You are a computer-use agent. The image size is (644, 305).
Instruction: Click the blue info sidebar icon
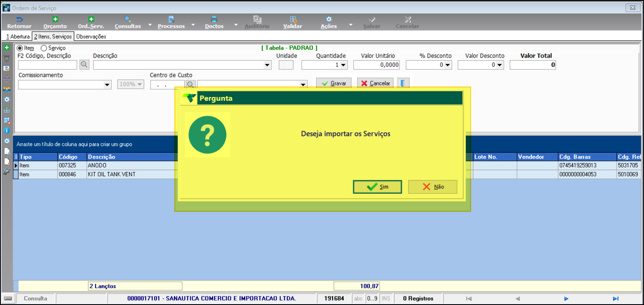pyautogui.click(x=7, y=130)
